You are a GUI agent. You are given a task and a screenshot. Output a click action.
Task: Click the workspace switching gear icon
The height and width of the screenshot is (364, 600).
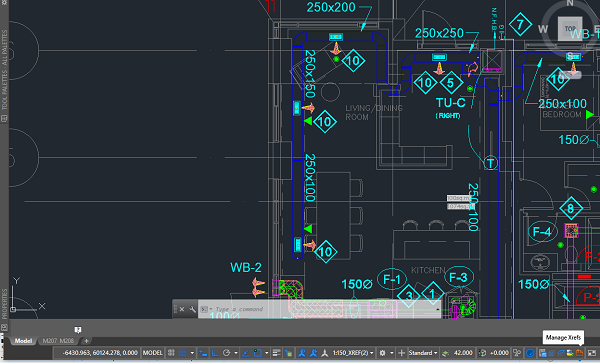point(382,353)
